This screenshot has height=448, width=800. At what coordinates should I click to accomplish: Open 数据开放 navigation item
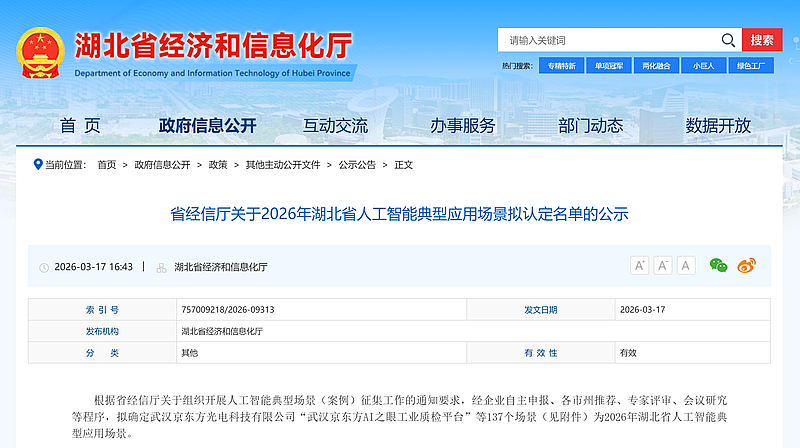click(718, 126)
